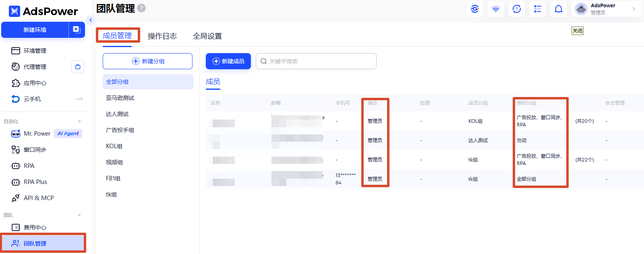
Task: Click the task list icon in the top bar
Action: tap(538, 9)
